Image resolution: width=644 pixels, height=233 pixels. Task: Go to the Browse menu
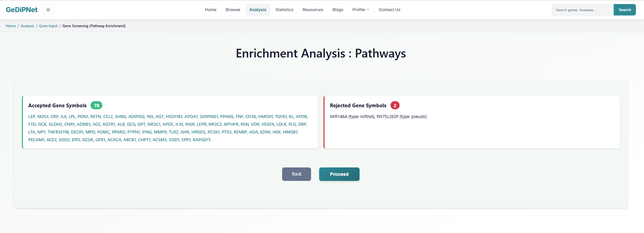pyautogui.click(x=233, y=10)
